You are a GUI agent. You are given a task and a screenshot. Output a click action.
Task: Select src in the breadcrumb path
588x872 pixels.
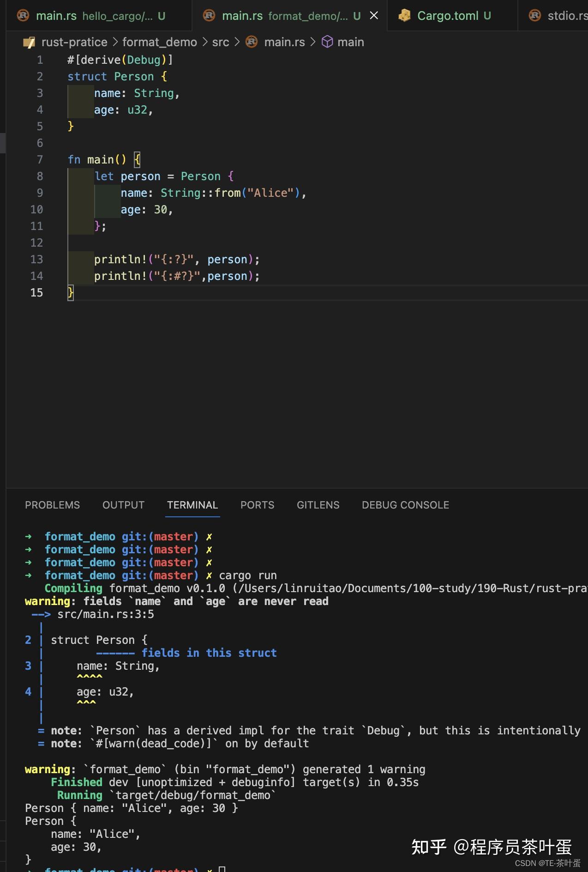pos(221,42)
